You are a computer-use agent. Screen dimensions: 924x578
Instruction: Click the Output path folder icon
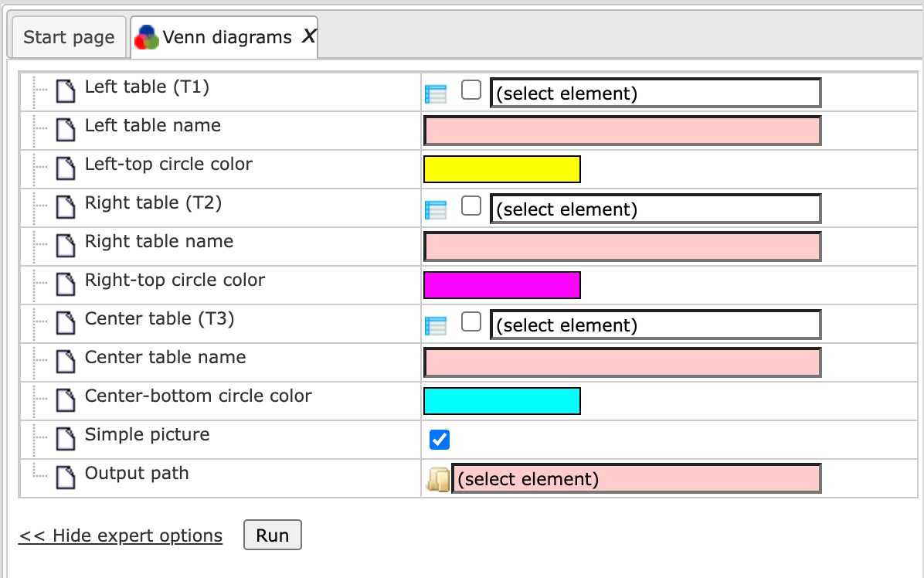438,480
